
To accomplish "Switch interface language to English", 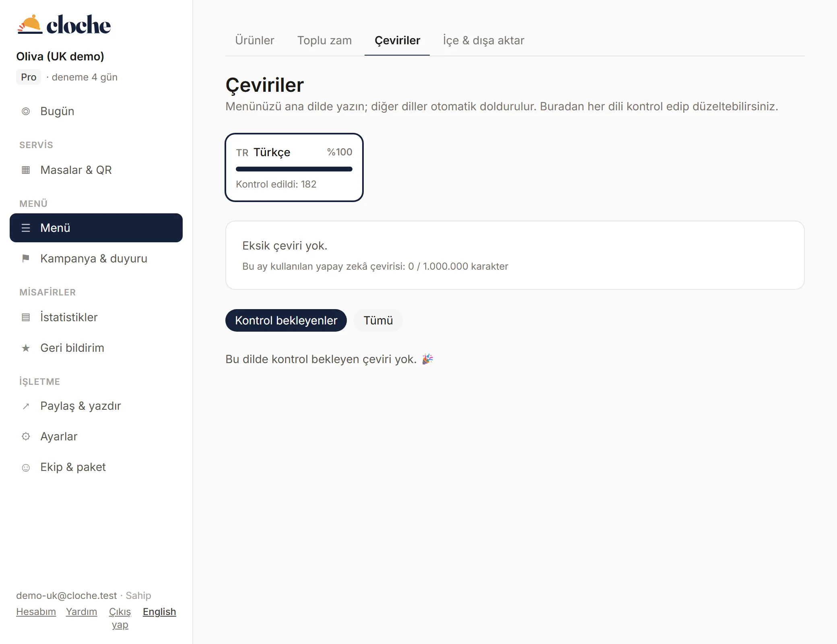I will click(x=159, y=612).
